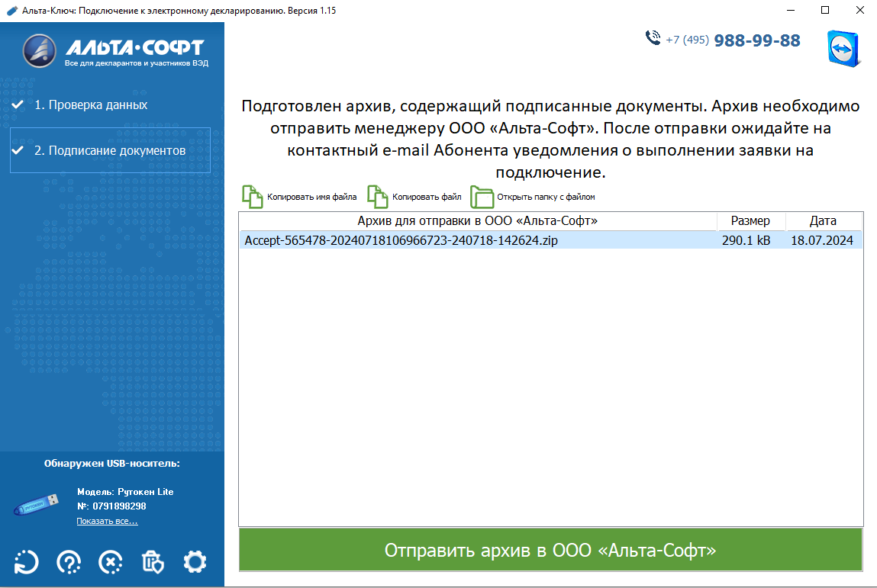Click the Alta-Soft globe logo
This screenshot has width=877, height=588.
39,51
